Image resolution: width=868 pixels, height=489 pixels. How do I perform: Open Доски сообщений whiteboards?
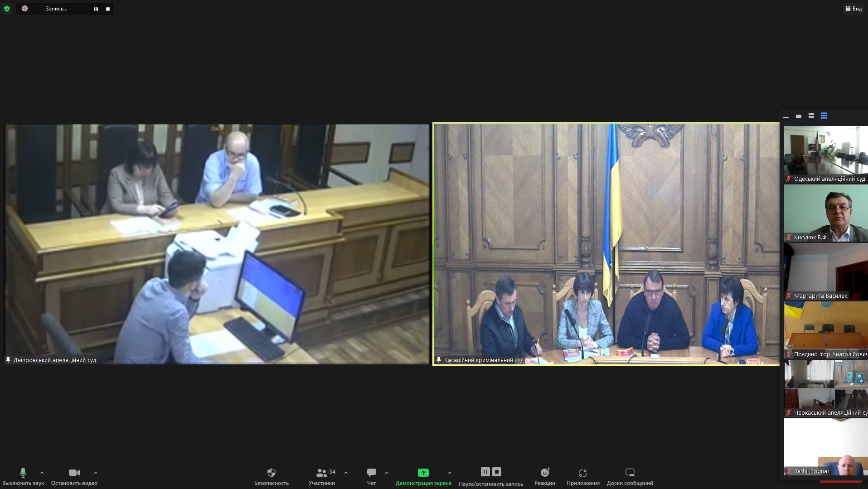(630, 473)
